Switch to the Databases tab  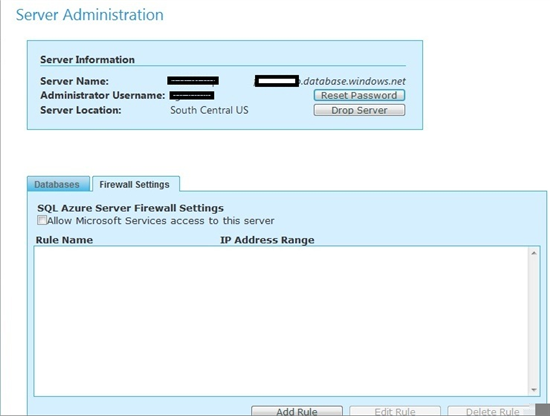(x=58, y=184)
